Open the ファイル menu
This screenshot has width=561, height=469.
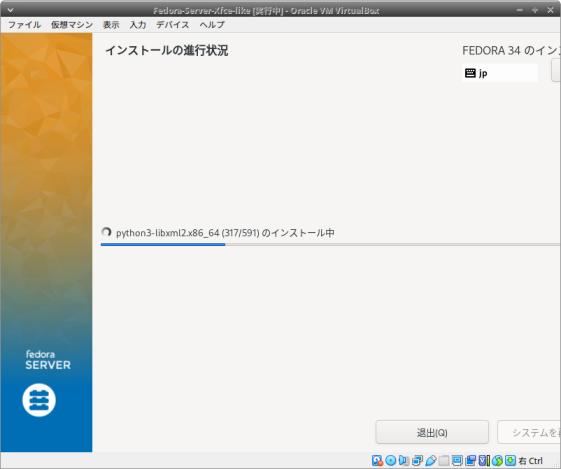[x=24, y=25]
